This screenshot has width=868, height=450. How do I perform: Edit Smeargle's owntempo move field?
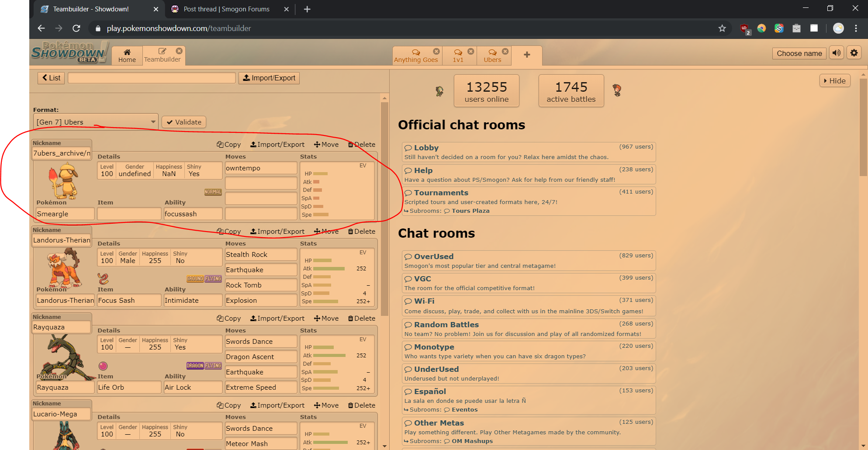pyautogui.click(x=261, y=168)
